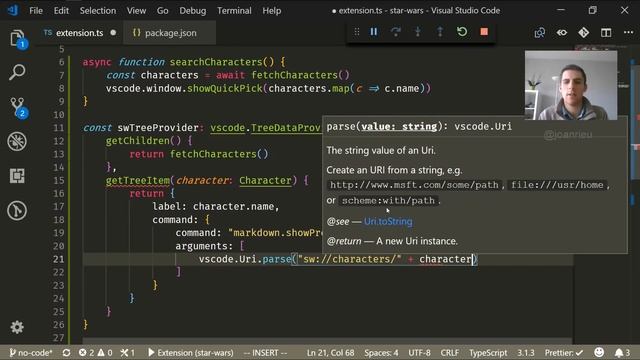Click the searchCharacters function name
This screenshot has width=640, height=360.
tap(216, 62)
